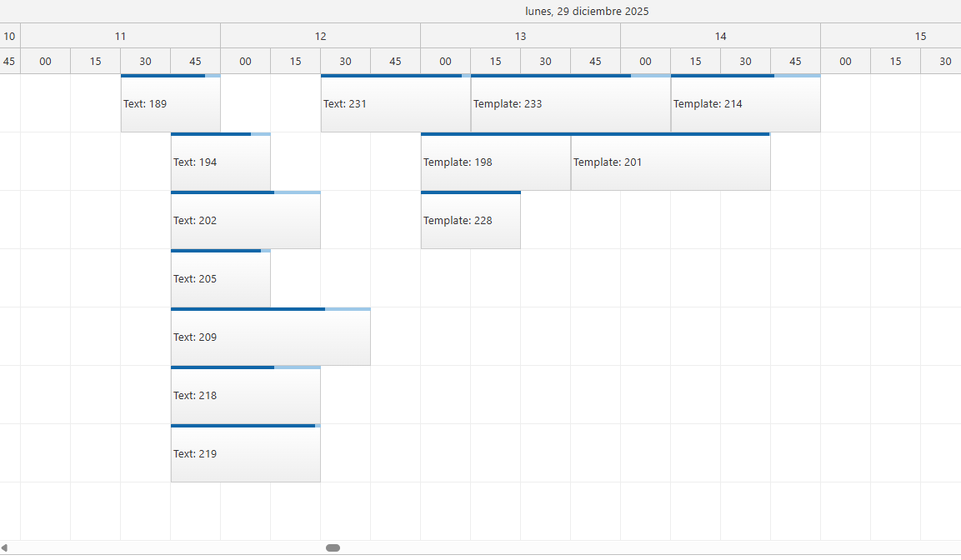Click the Text: 219 appointment
The image size is (961, 560).
(x=245, y=454)
